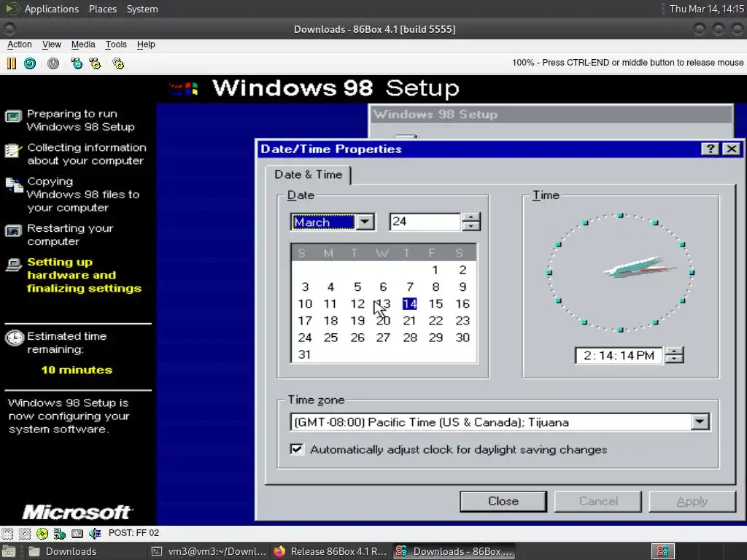
Task: Click the year input field
Action: (x=425, y=222)
